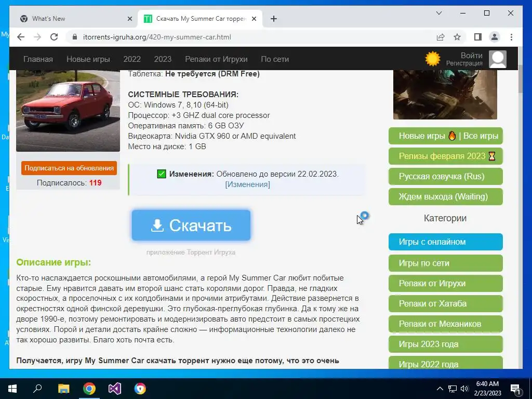Screen dimensions: 532x399
Task: Select Репаки от Хатаба category
Action: (x=445, y=303)
